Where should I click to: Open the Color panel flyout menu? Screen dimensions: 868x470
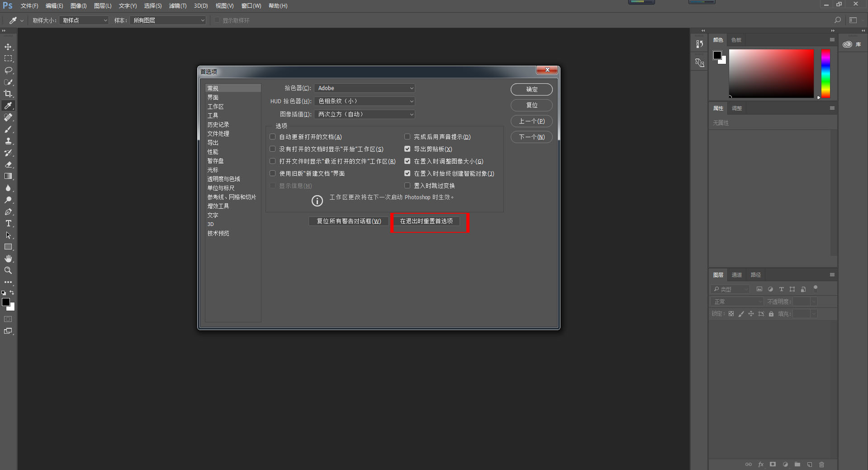pos(832,40)
